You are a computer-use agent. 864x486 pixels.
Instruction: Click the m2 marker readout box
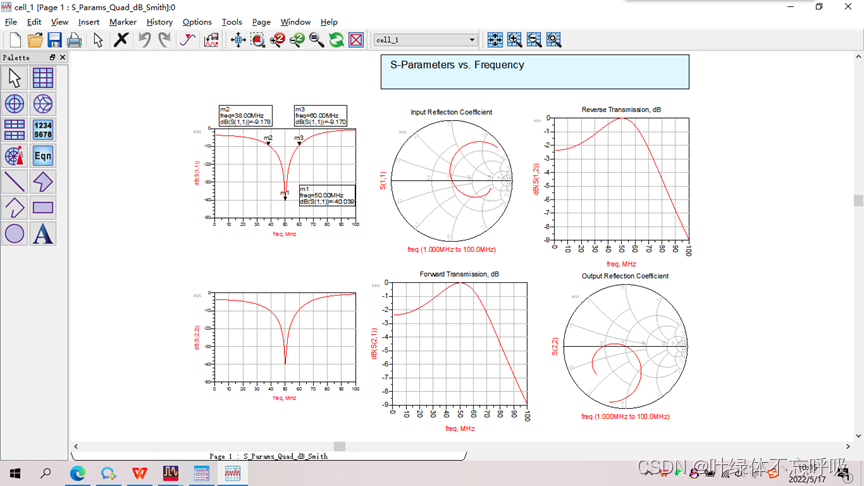pyautogui.click(x=245, y=116)
